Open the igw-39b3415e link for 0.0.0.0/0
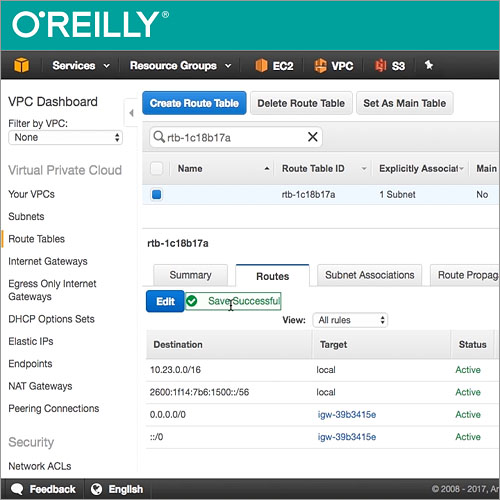The image size is (500, 500). pyautogui.click(x=347, y=415)
